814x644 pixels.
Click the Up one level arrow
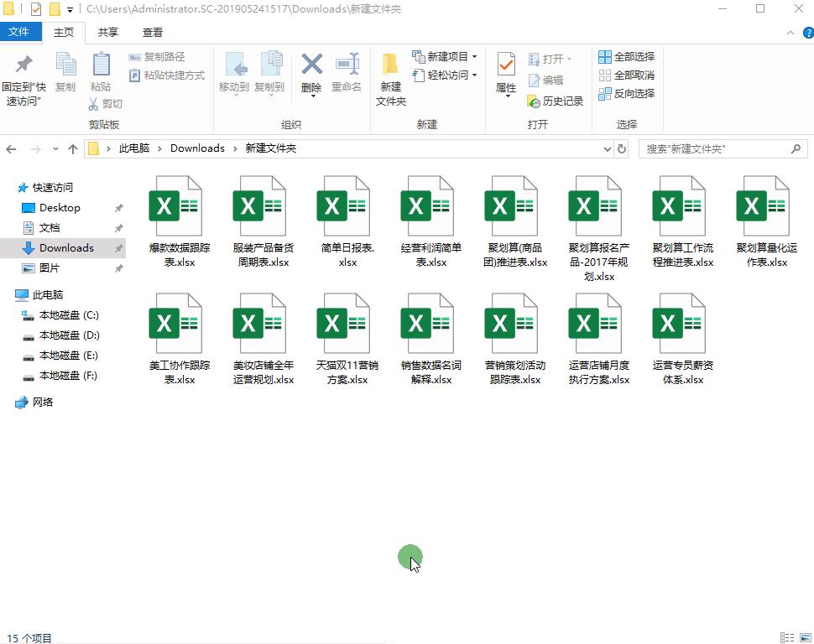[x=73, y=149]
